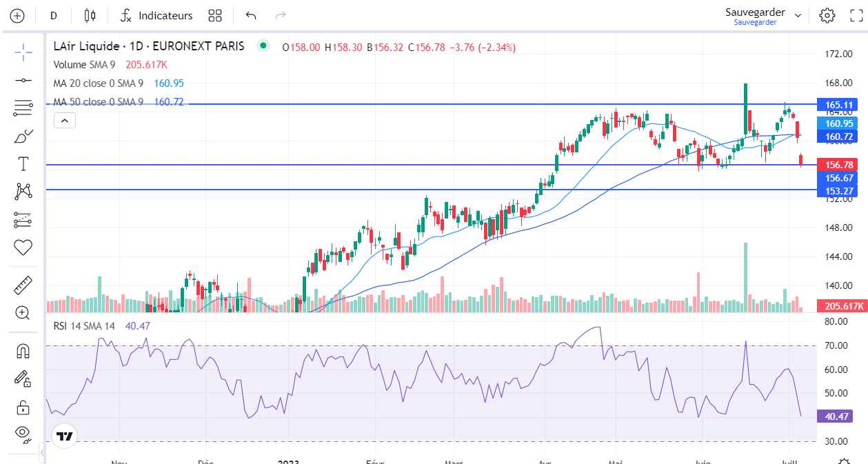Select the ruler measure tool
868x464 pixels.
point(23,285)
